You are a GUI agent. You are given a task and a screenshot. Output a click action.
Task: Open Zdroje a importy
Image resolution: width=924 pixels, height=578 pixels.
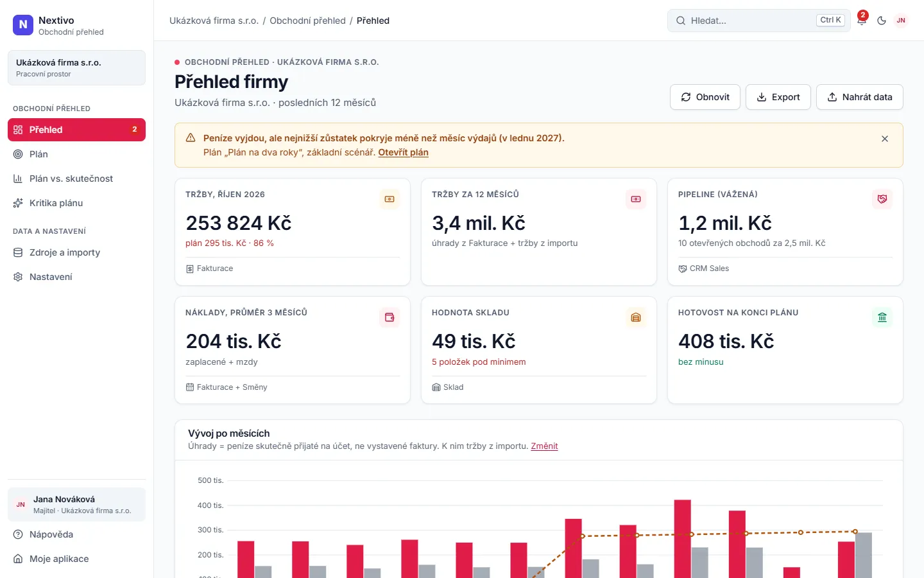tap(76, 252)
